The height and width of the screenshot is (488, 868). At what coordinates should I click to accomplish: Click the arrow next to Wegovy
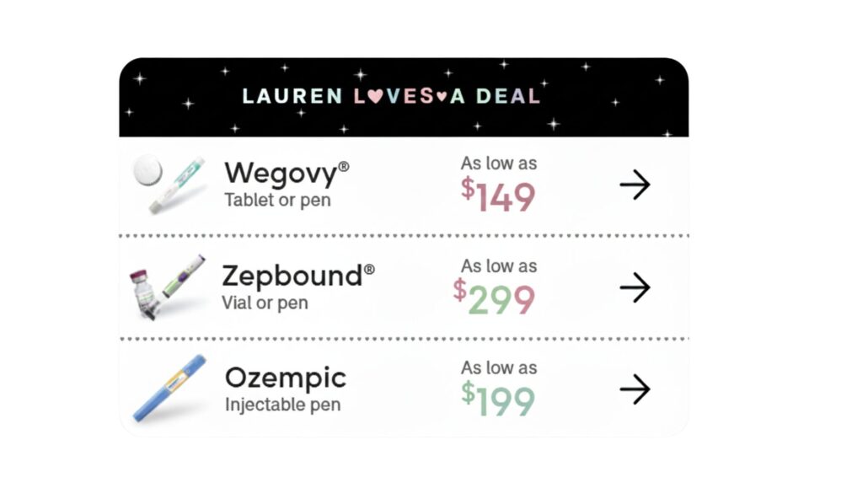point(635,185)
